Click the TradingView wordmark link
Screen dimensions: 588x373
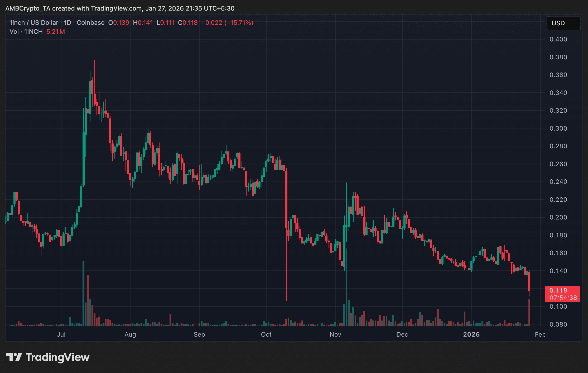click(x=57, y=357)
